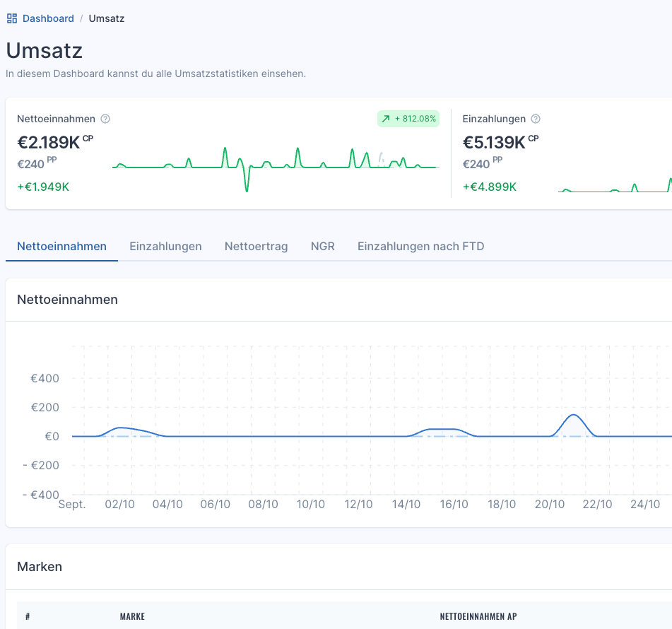
Task: Select the Einzahlungen nach FTD tab
Action: point(421,246)
